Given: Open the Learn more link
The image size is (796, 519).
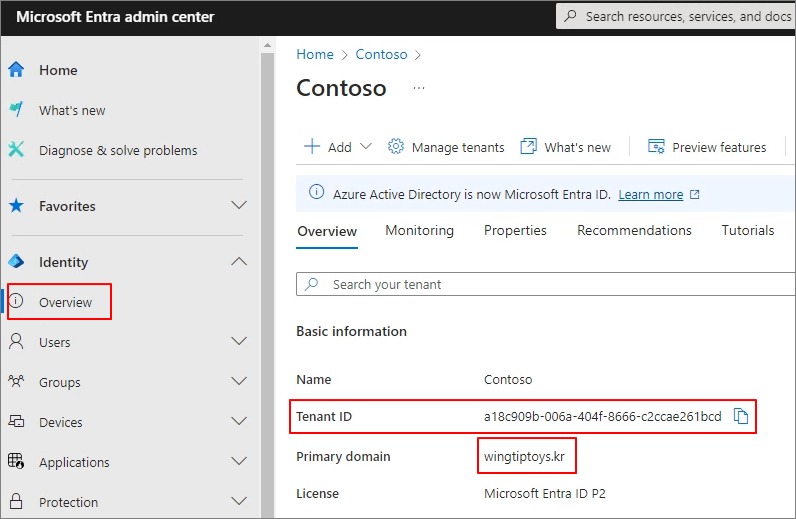Looking at the screenshot, I should tap(650, 194).
